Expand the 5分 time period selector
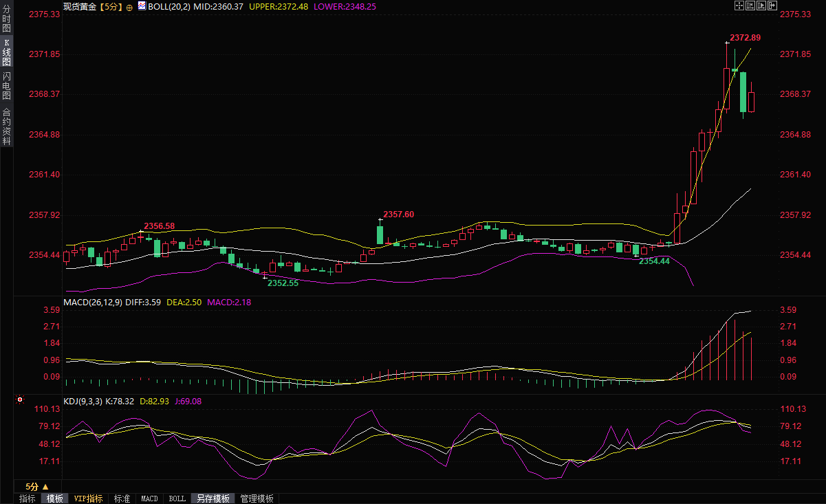The image size is (826, 504). [36, 486]
